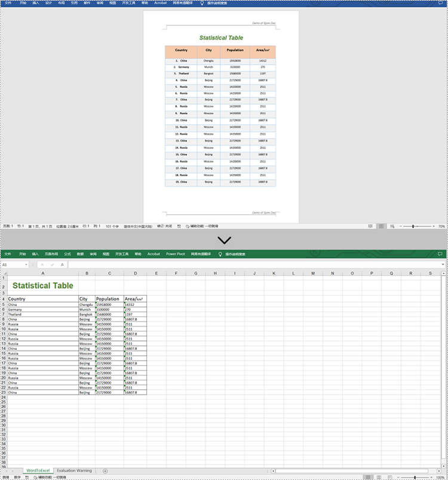Click the insert function fx icon
Screen dimensions: 448x480
(x=62, y=264)
